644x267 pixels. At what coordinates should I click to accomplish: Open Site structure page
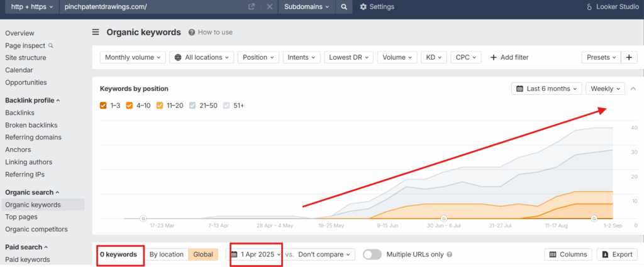point(25,58)
